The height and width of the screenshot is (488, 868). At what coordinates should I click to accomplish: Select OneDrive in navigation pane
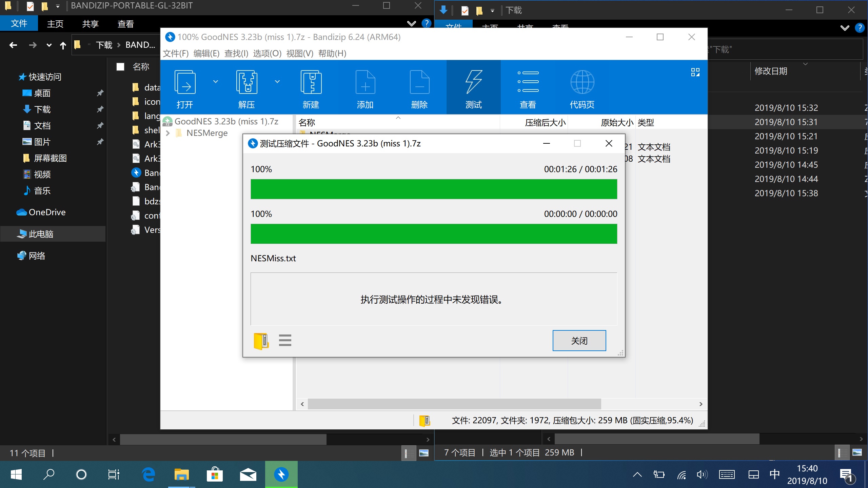tap(41, 212)
